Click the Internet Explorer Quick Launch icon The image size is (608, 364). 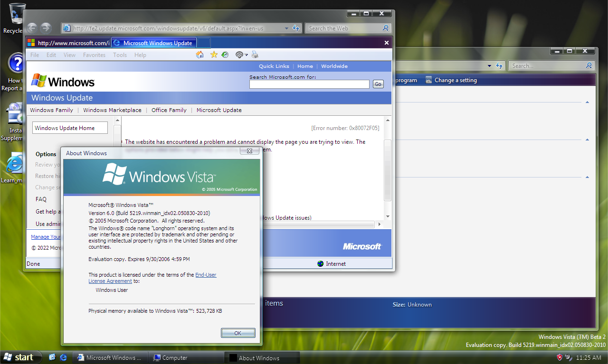coord(63,357)
